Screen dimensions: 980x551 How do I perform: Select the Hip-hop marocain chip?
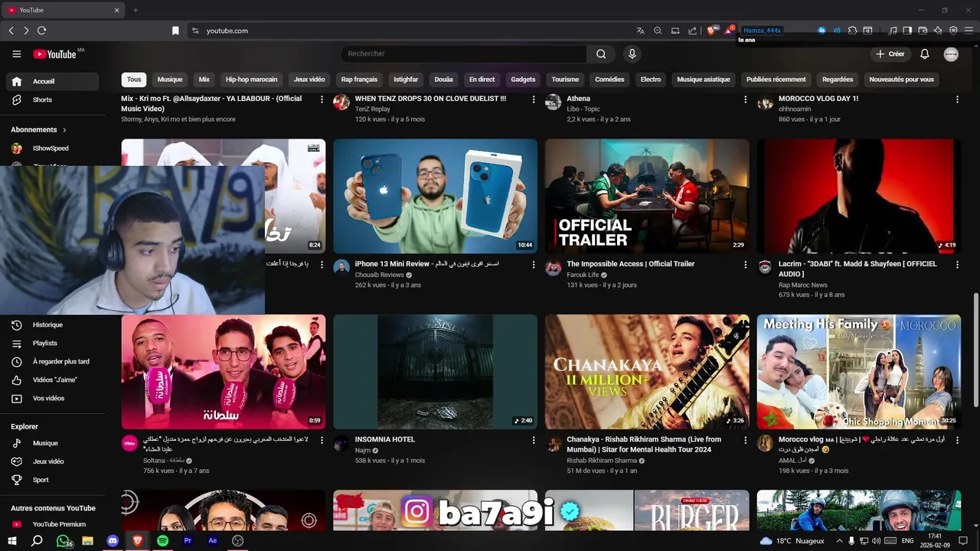point(251,80)
